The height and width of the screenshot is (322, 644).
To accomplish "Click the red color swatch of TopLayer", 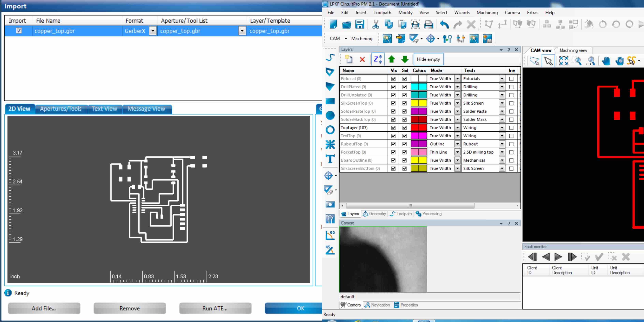I will pyautogui.click(x=418, y=128).
